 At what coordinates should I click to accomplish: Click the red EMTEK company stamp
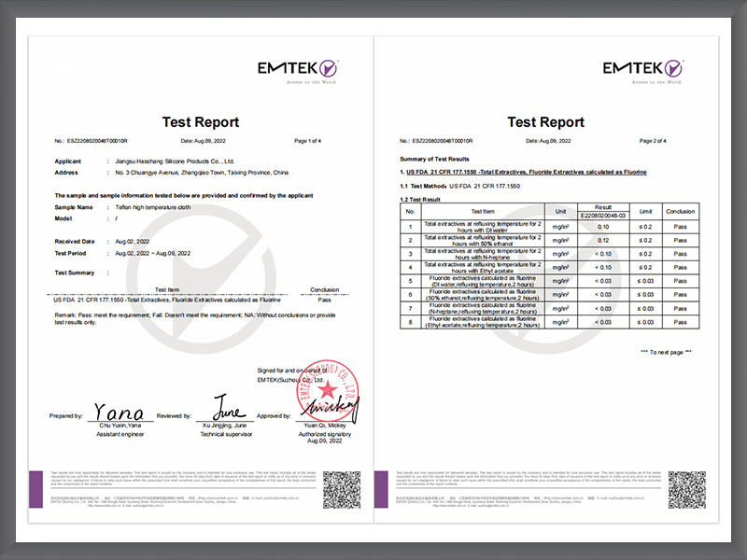click(328, 391)
